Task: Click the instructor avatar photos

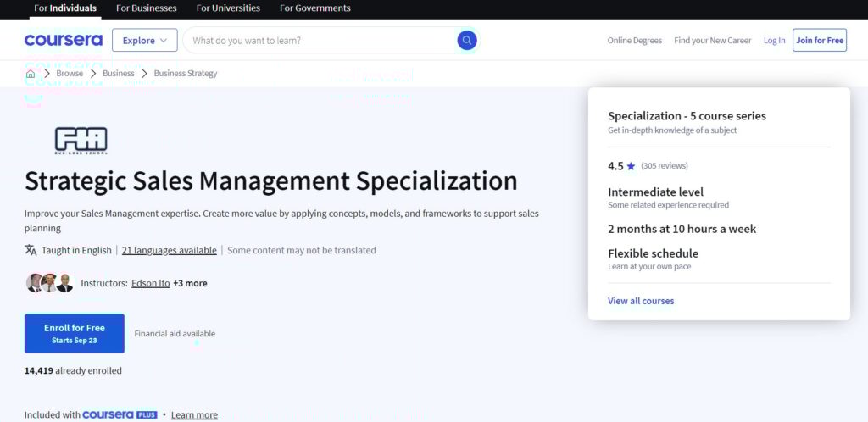Action: [50, 283]
